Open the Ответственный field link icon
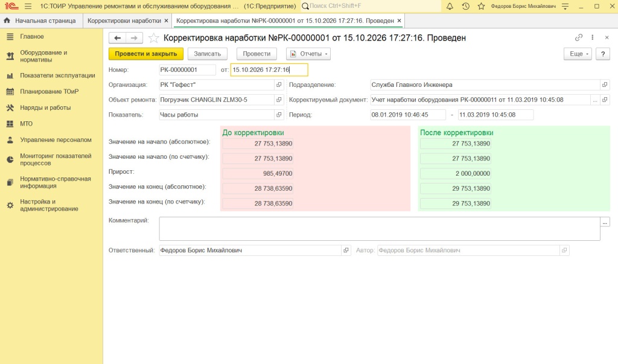 click(346, 251)
